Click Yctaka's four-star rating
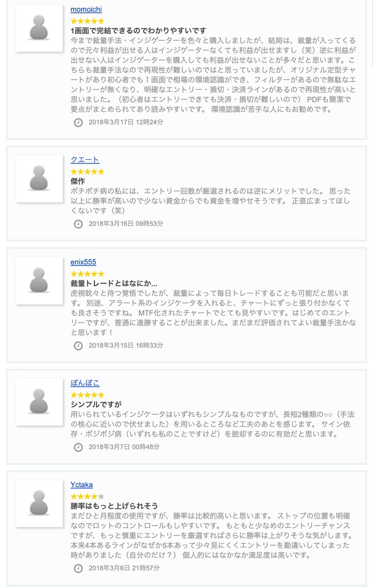 click(87, 496)
